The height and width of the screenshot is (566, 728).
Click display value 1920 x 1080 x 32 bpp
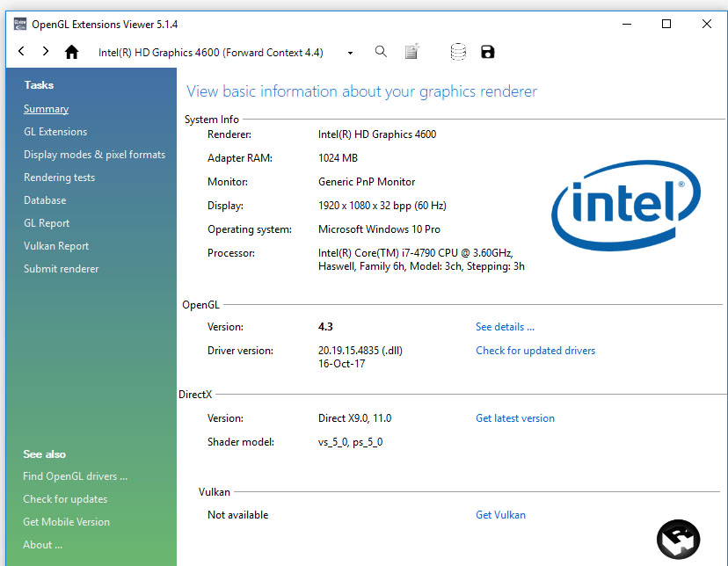pos(382,206)
